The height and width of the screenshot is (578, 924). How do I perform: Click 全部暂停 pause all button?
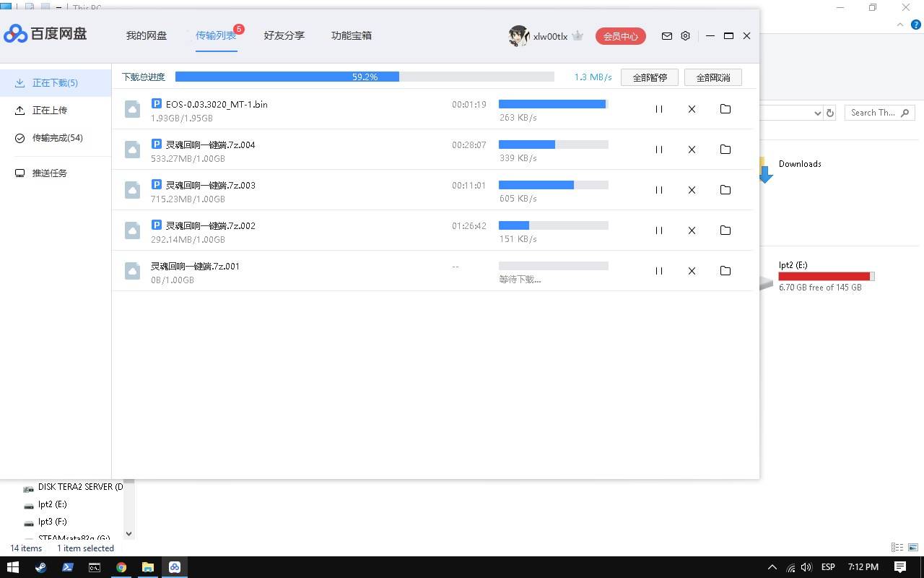[650, 77]
